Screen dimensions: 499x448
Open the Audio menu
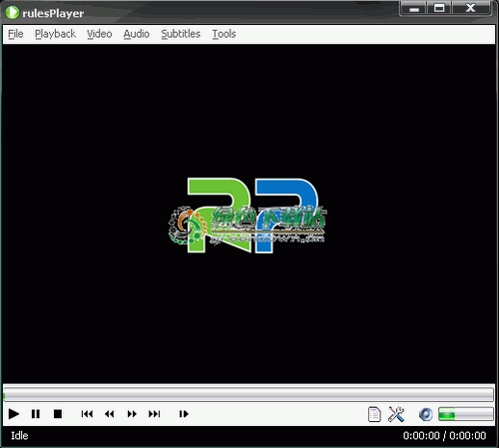tap(137, 34)
